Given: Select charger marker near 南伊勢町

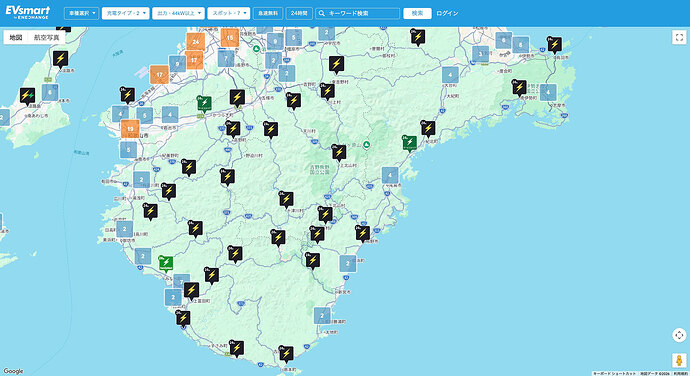Looking at the screenshot, I should tap(519, 88).
